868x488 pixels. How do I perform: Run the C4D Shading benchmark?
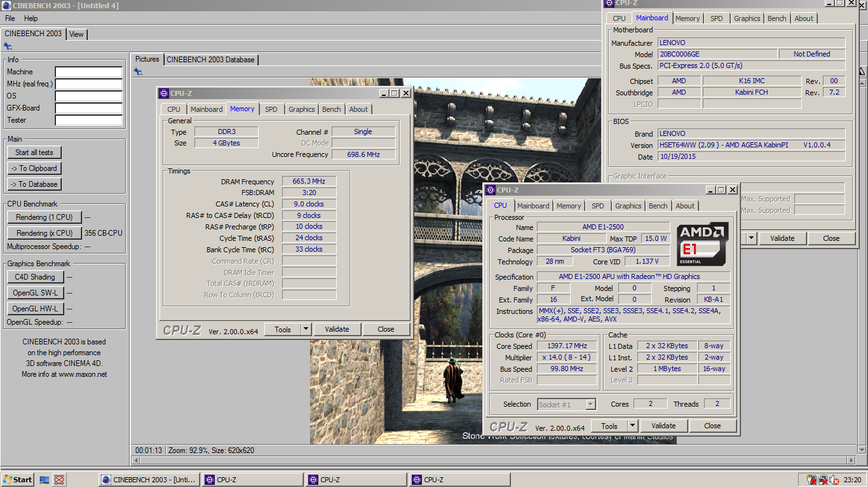point(35,277)
